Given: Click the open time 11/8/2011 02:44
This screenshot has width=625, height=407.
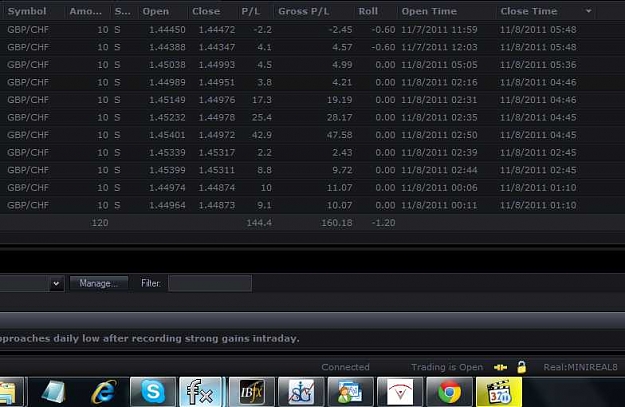Looking at the screenshot, I should pos(439,170).
